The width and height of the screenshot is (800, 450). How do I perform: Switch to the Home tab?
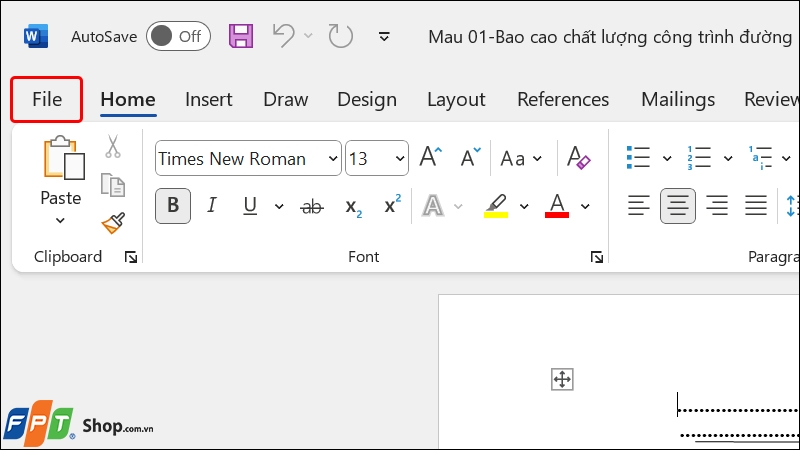coord(128,99)
